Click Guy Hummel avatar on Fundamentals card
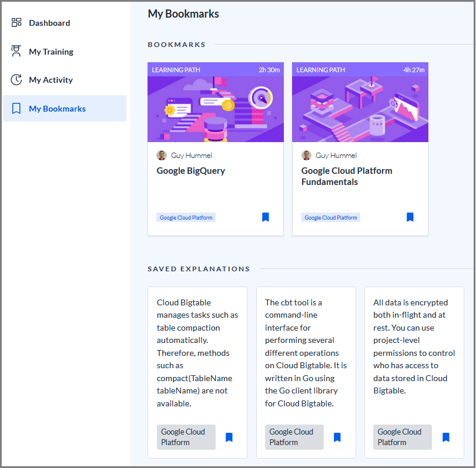476x468 pixels. pyautogui.click(x=306, y=155)
